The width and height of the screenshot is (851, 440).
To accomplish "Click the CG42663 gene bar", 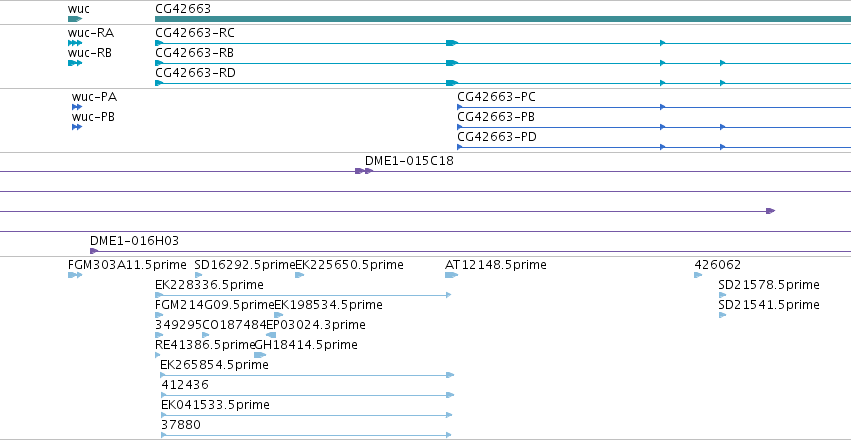I will 503,19.
